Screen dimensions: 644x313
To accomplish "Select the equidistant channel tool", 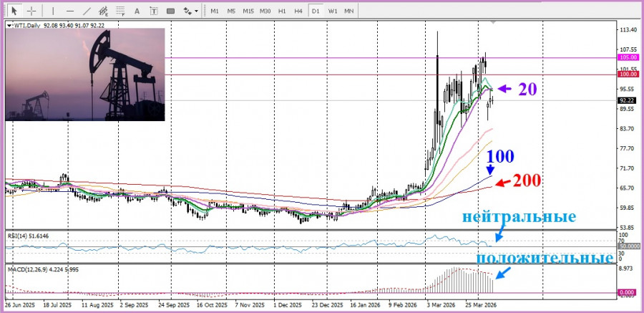I will [x=104, y=11].
